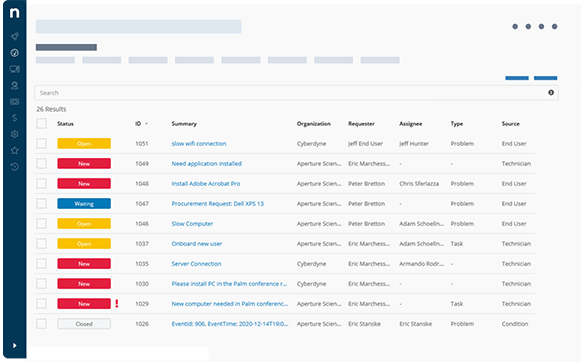Open the rocket Getting Started icon
Viewport: 584px width, 362px height.
click(x=15, y=36)
